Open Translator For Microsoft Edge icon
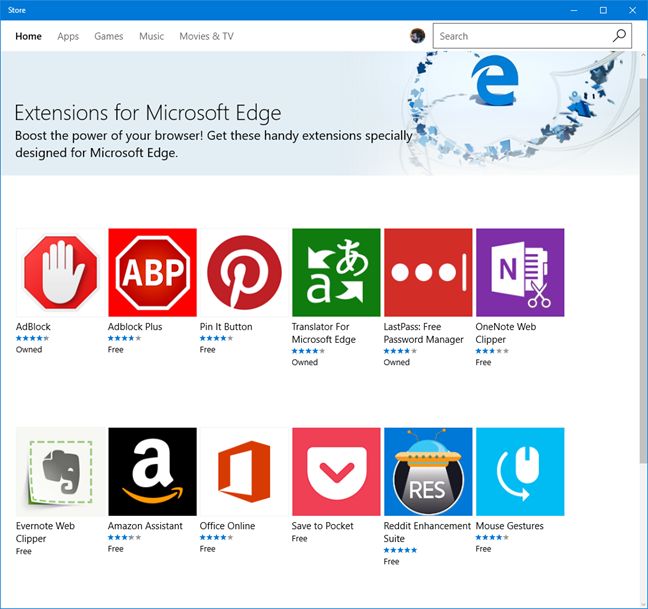 (x=336, y=272)
